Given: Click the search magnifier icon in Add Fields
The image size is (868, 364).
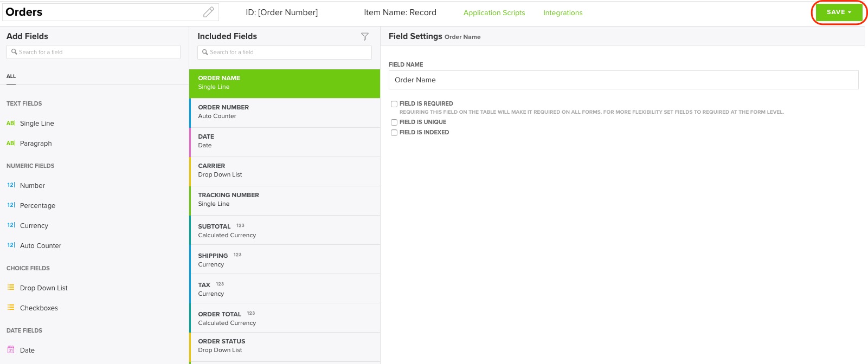Looking at the screenshot, I should click(14, 52).
